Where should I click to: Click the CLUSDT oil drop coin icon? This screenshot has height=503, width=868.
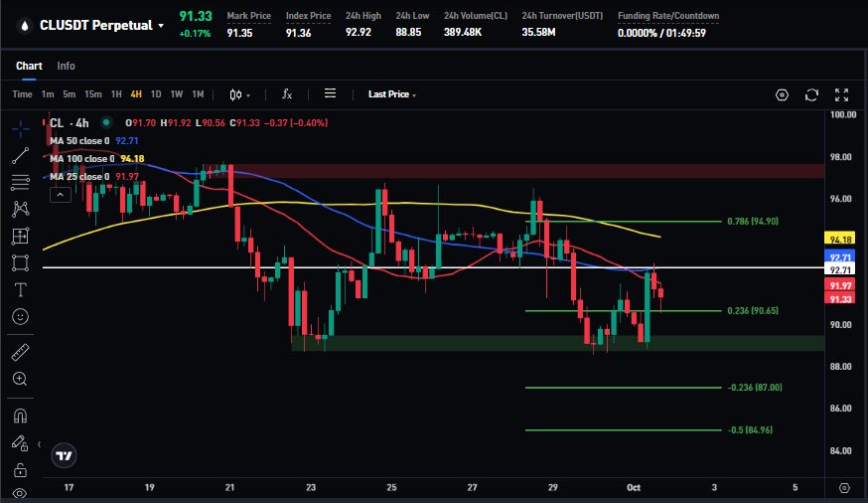(24, 26)
